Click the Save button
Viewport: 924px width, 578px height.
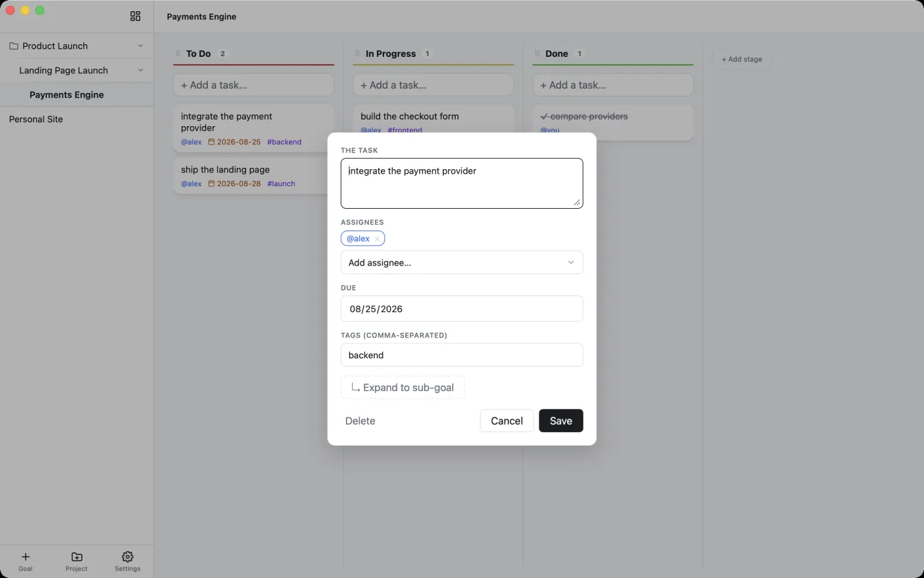pyautogui.click(x=561, y=421)
